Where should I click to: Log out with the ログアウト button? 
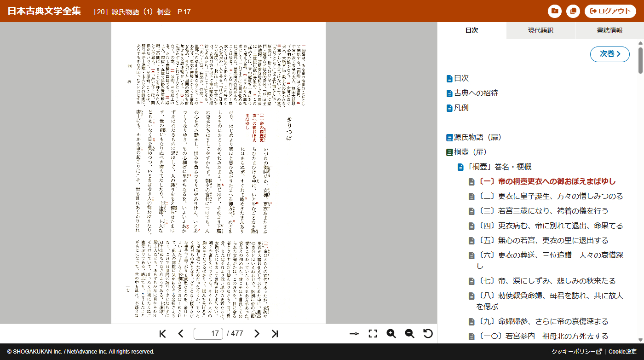point(610,11)
